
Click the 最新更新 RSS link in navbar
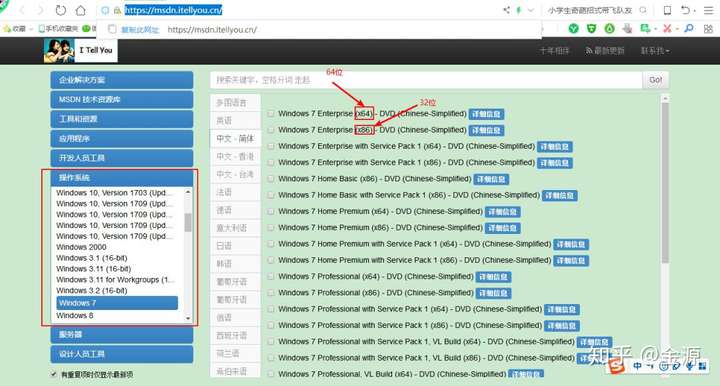(x=605, y=50)
